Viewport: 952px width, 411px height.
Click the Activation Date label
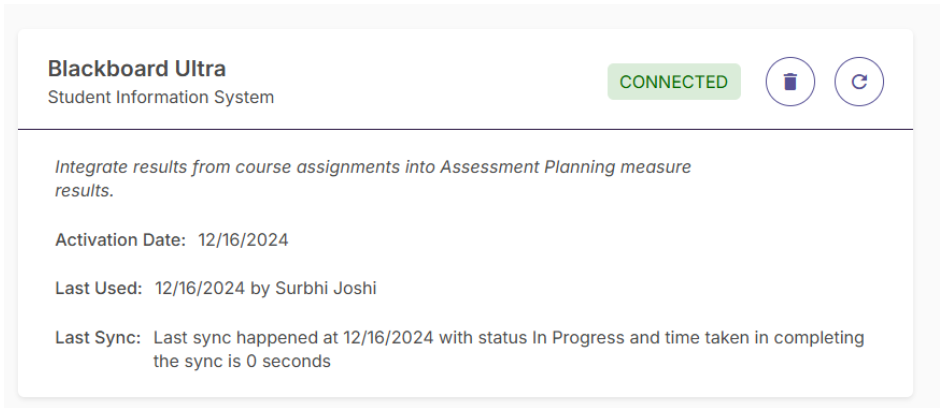coord(120,240)
